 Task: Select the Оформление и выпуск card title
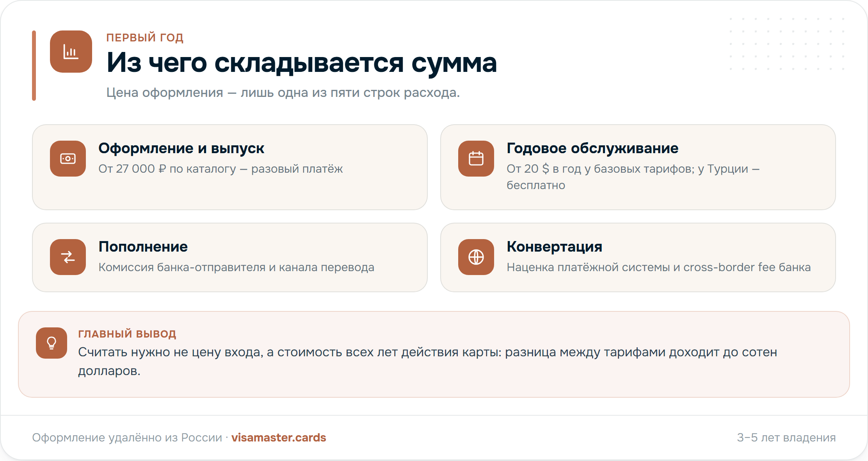pyautogui.click(x=181, y=148)
